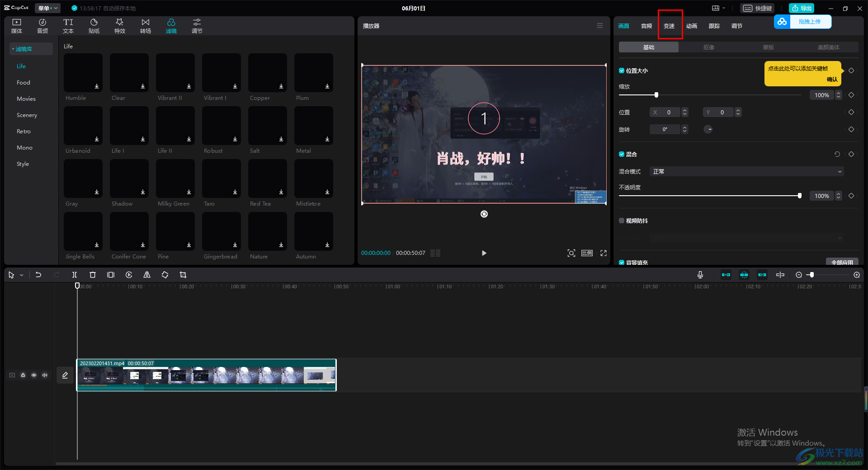
Task: Click the fullscreen icon in player
Action: pyautogui.click(x=604, y=253)
